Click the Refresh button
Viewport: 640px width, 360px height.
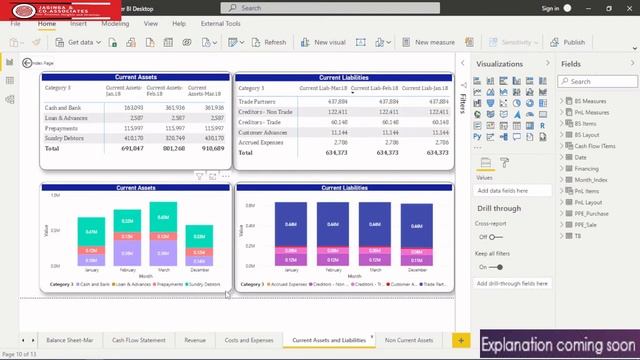(x=269, y=42)
